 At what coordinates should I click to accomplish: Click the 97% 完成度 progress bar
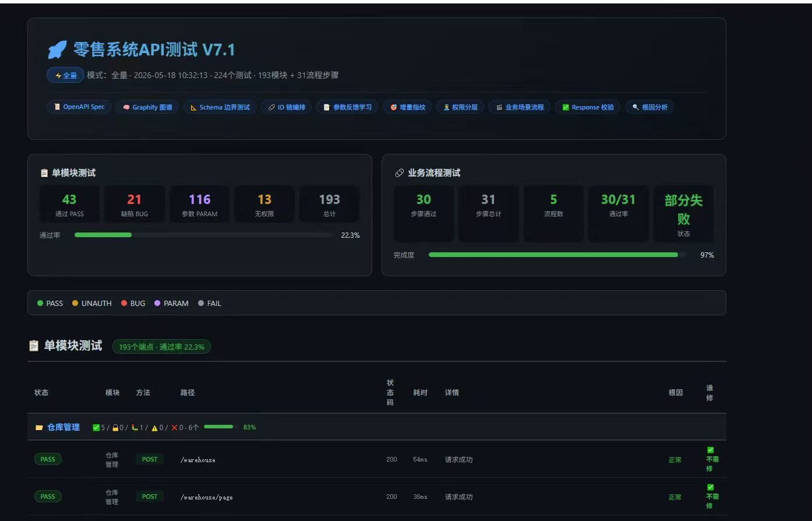pyautogui.click(x=557, y=255)
